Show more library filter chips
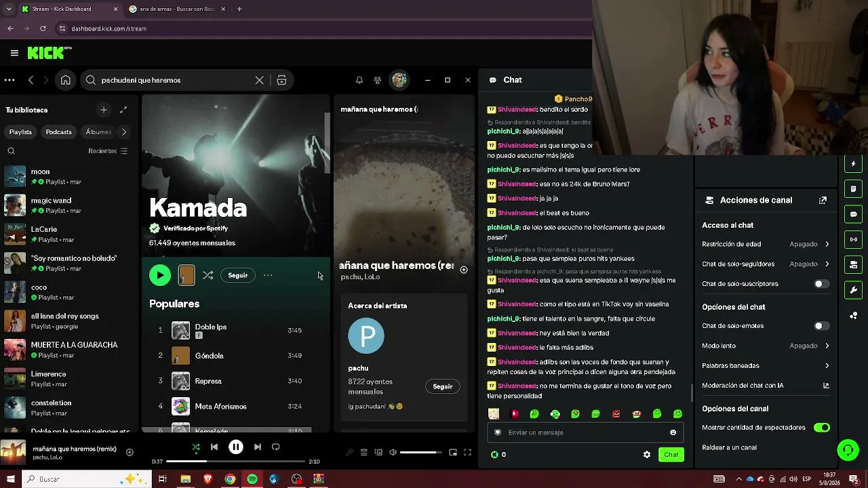Screen dimensions: 868x488 coord(123,132)
